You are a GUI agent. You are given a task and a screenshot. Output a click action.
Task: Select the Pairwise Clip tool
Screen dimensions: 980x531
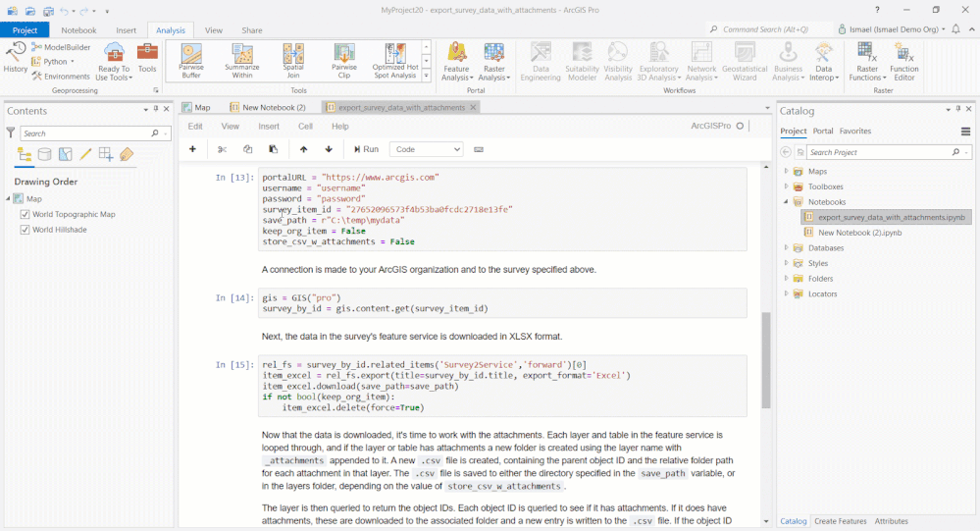343,61
